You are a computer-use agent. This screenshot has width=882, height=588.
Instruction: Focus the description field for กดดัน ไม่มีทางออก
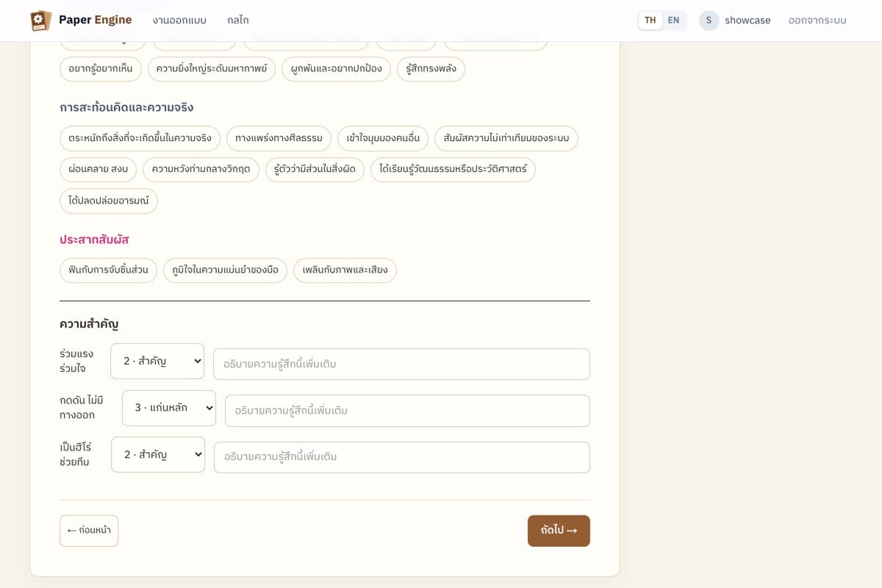pyautogui.click(x=407, y=411)
